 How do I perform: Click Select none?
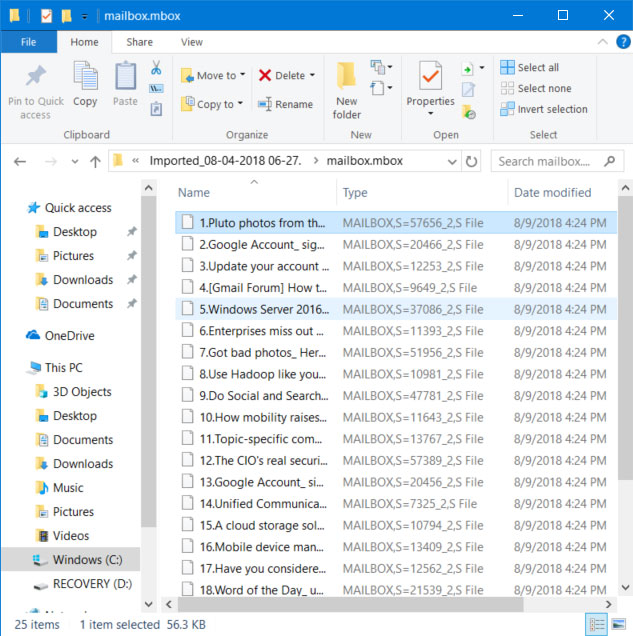click(536, 88)
